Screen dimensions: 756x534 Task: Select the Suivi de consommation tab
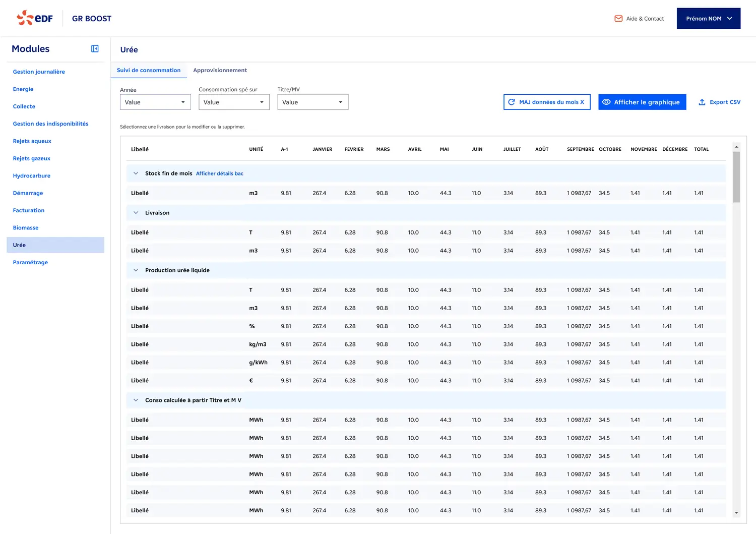(149, 70)
